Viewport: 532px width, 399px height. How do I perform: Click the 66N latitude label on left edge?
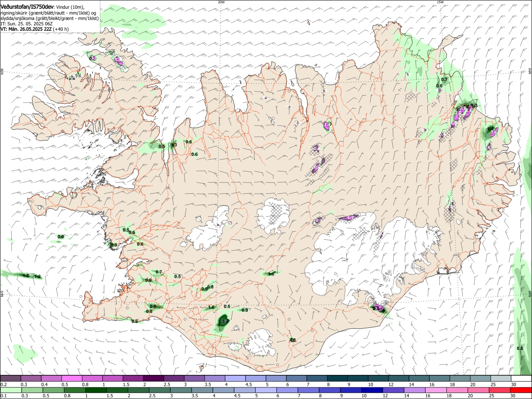(2, 71)
